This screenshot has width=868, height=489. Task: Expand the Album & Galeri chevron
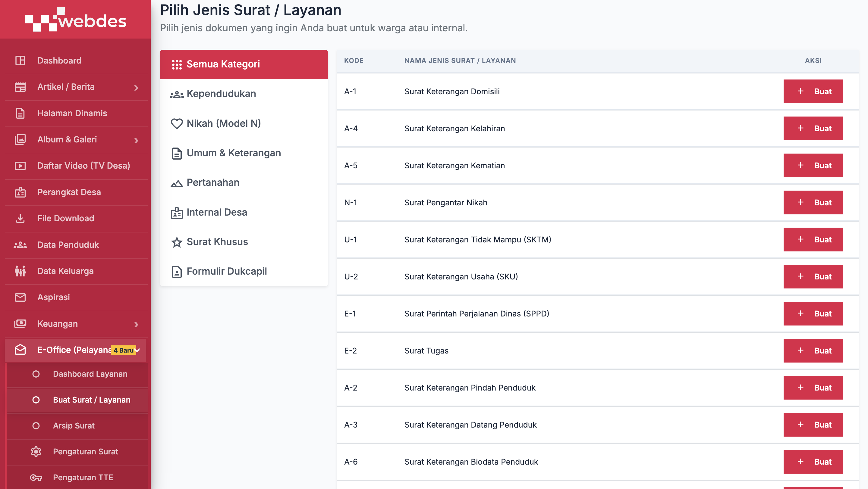click(136, 140)
